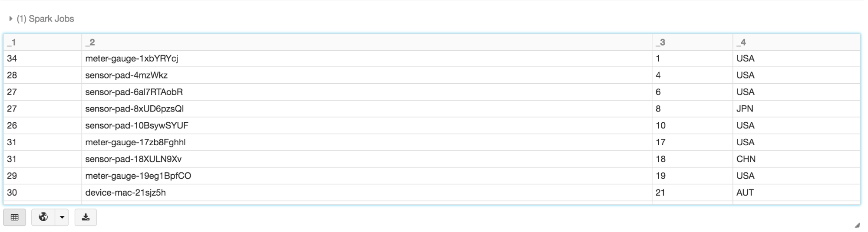Viewport: 868px width, 232px height.
Task: Click the _3 column header
Action: pos(660,42)
